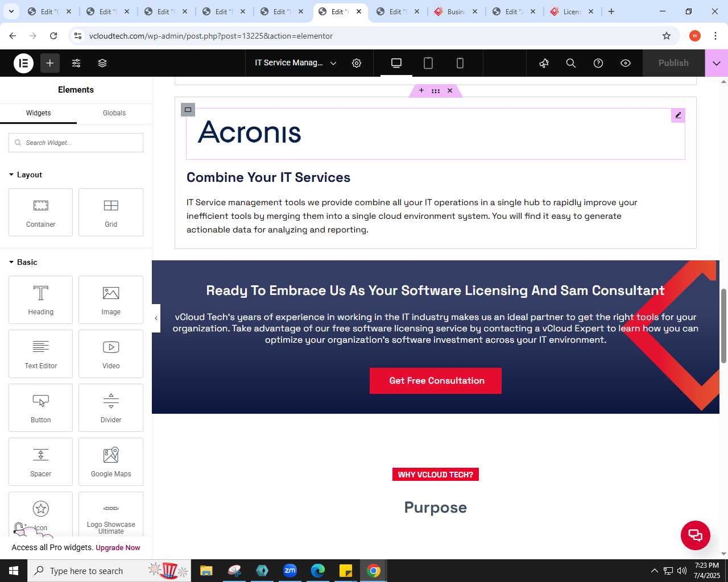The image size is (728, 582).
Task: Open Microsoft Edge from the taskbar
Action: [318, 571]
